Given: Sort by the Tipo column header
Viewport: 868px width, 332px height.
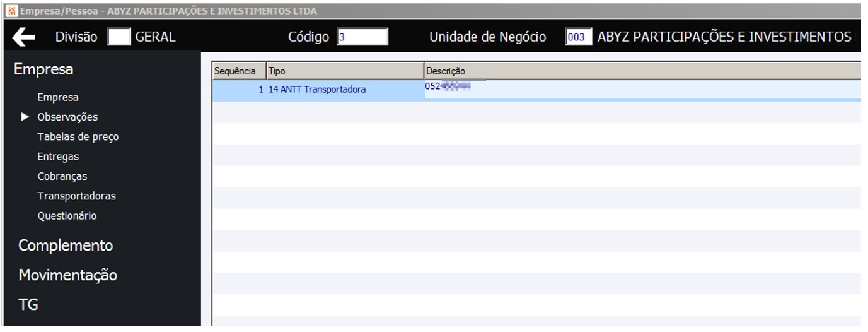Looking at the screenshot, I should click(345, 71).
